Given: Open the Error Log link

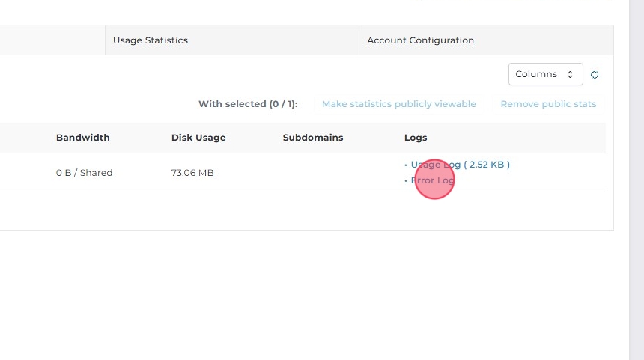Looking at the screenshot, I should (432, 180).
